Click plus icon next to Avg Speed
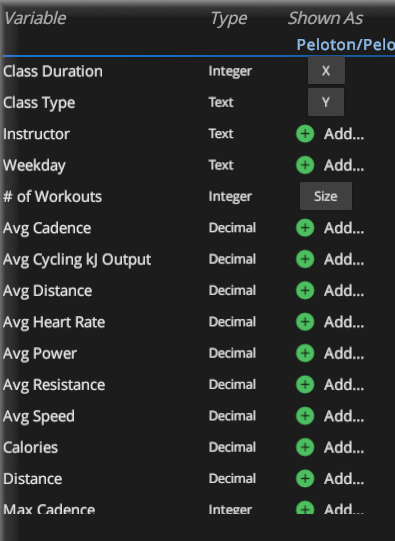The height and width of the screenshot is (541, 395). 305,416
